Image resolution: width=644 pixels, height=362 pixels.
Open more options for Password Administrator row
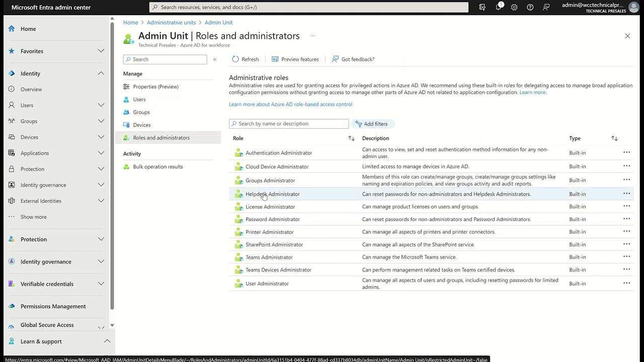click(x=626, y=219)
